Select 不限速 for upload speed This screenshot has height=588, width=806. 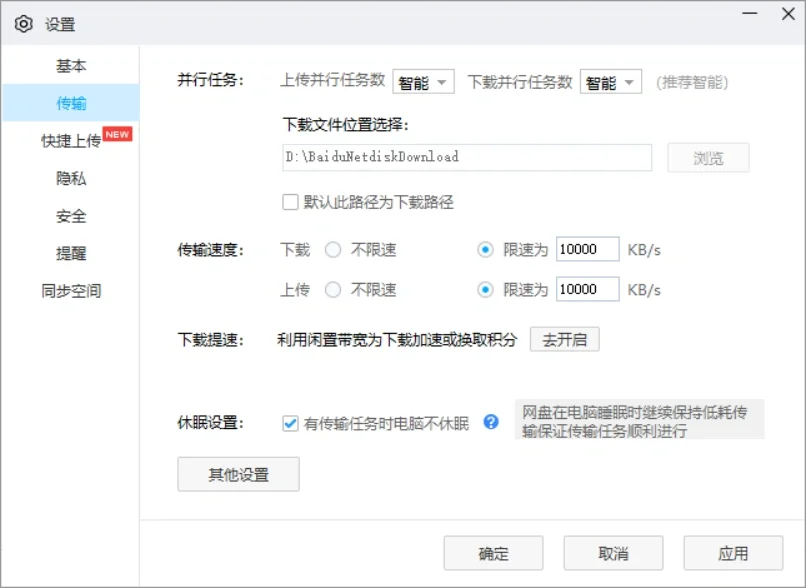click(x=332, y=290)
